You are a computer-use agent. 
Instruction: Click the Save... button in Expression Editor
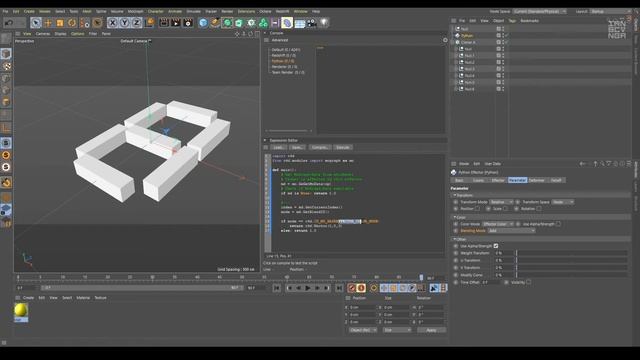tap(297, 147)
